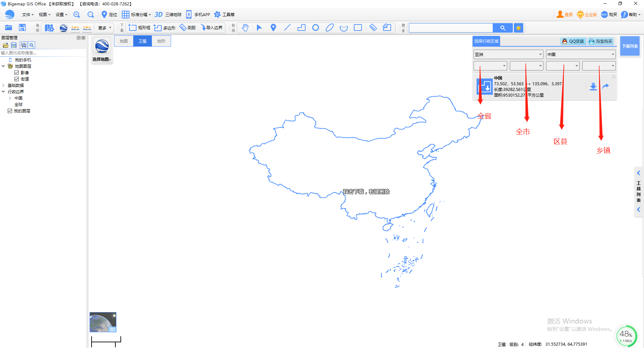Open the 测距 measuring tool
The width and height of the screenshot is (644, 348).
[187, 28]
